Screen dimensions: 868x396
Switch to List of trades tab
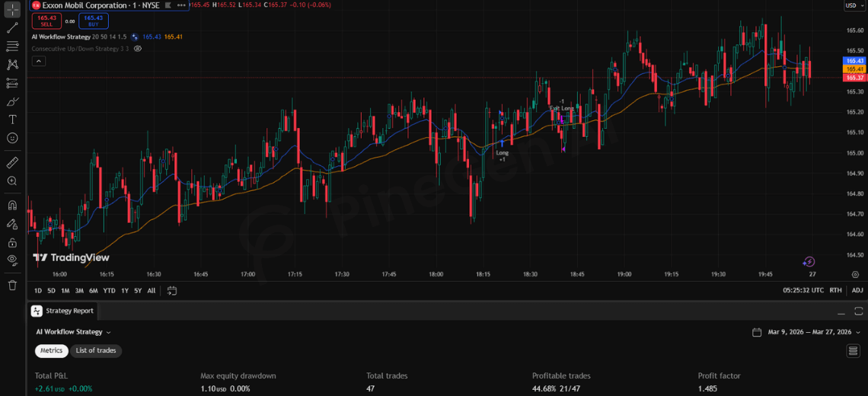96,350
